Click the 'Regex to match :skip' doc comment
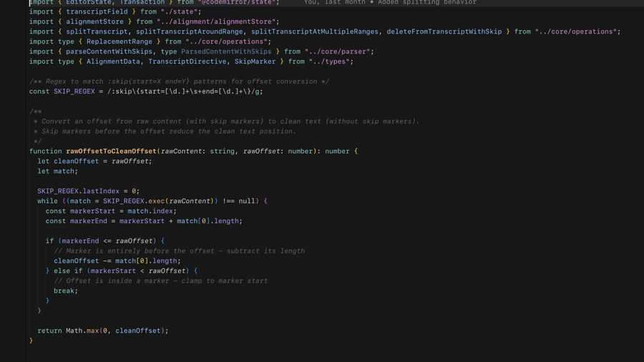Image resolution: width=644 pixels, height=362 pixels. (179, 82)
